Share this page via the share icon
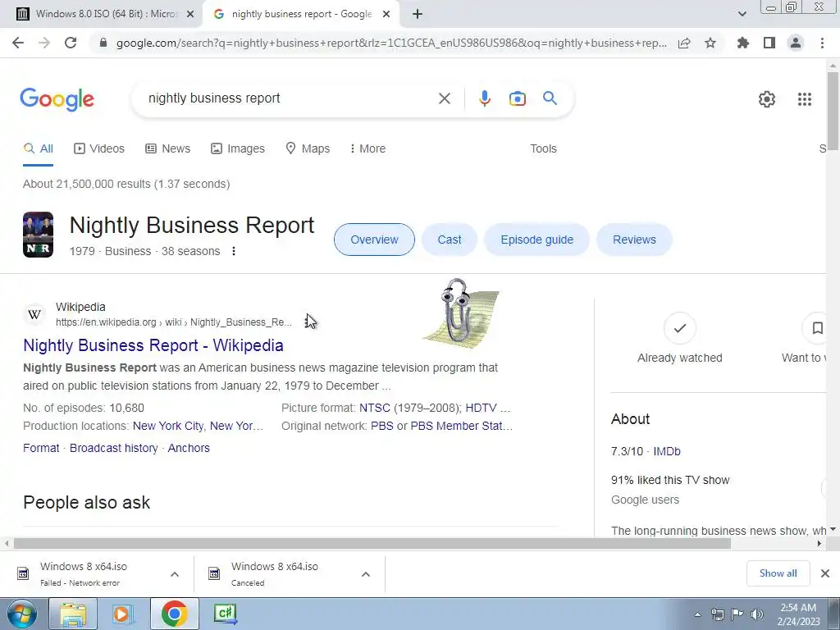This screenshot has height=630, width=840. (684, 43)
